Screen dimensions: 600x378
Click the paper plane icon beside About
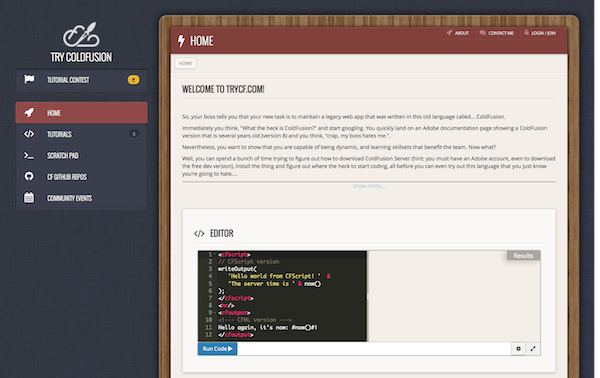click(x=449, y=33)
